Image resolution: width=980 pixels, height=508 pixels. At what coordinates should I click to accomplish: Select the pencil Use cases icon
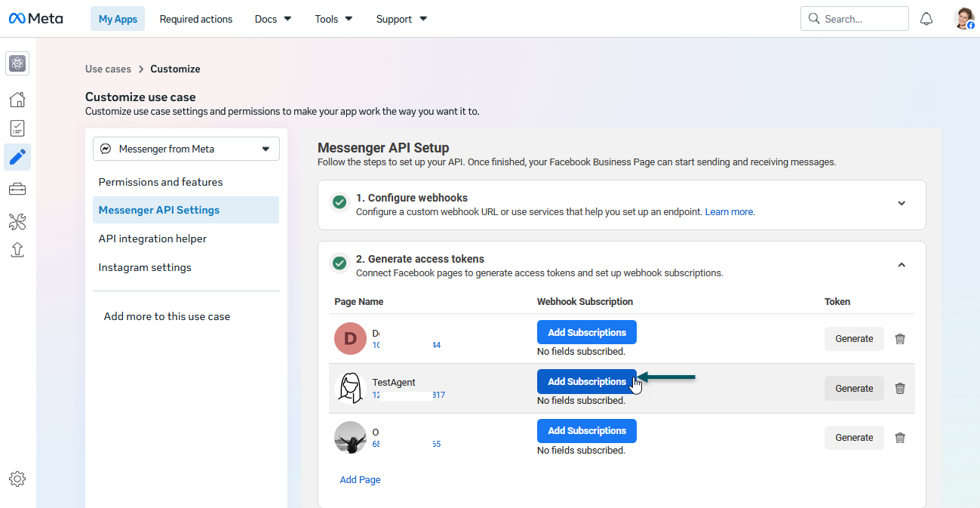(17, 157)
